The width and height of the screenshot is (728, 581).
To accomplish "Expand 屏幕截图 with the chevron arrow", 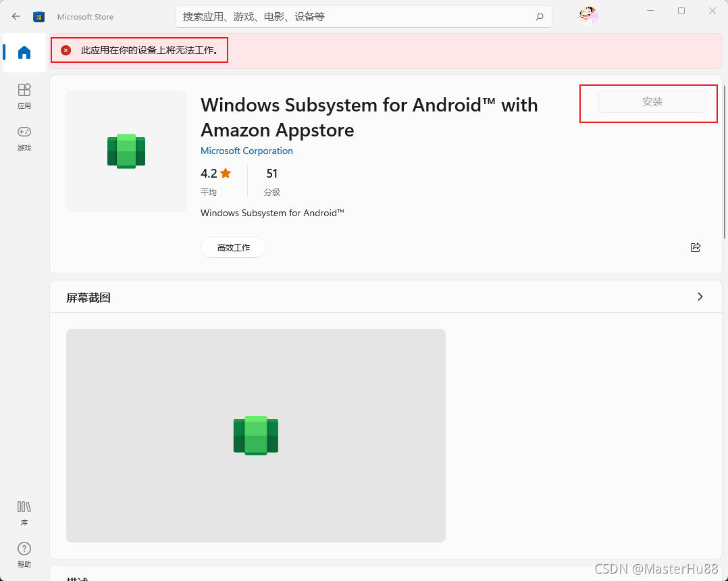I will [x=700, y=297].
